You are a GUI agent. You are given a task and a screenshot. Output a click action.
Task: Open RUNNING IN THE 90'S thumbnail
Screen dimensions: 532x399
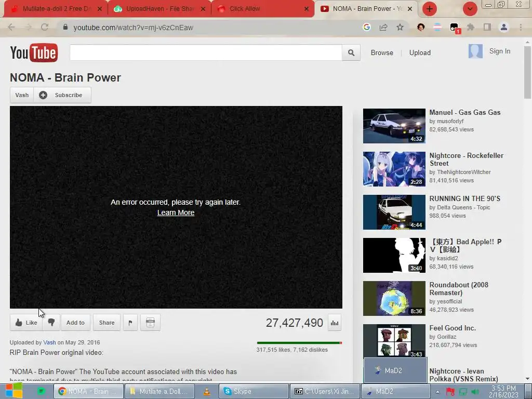[x=394, y=212]
